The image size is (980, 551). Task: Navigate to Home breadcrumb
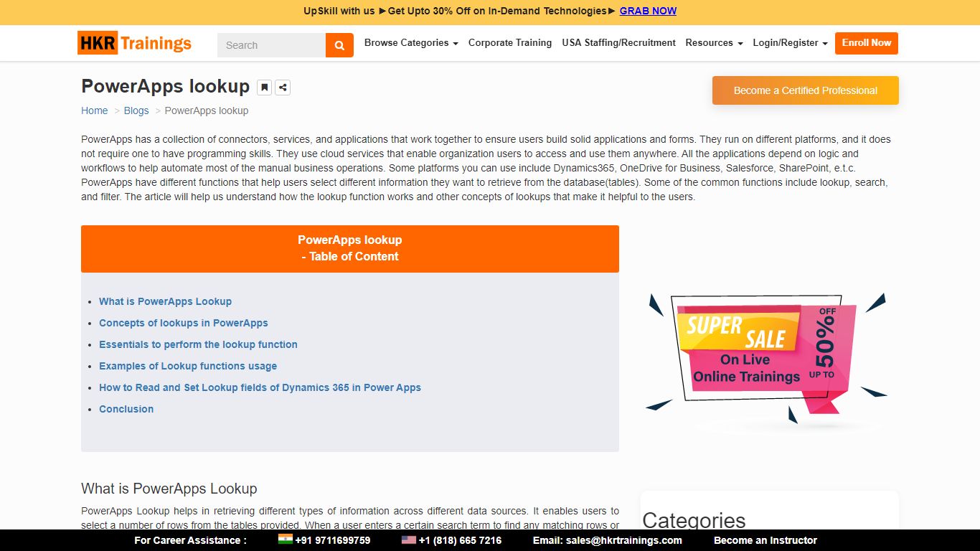tap(95, 110)
